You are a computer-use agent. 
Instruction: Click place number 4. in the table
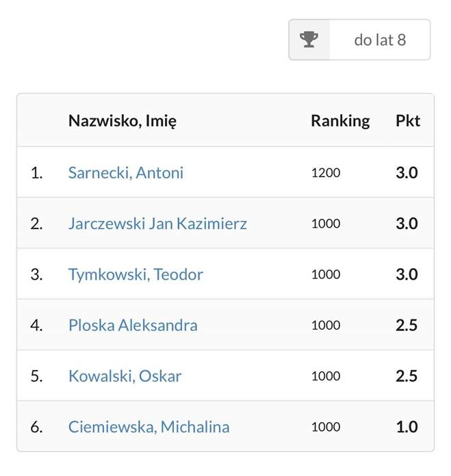36,326
